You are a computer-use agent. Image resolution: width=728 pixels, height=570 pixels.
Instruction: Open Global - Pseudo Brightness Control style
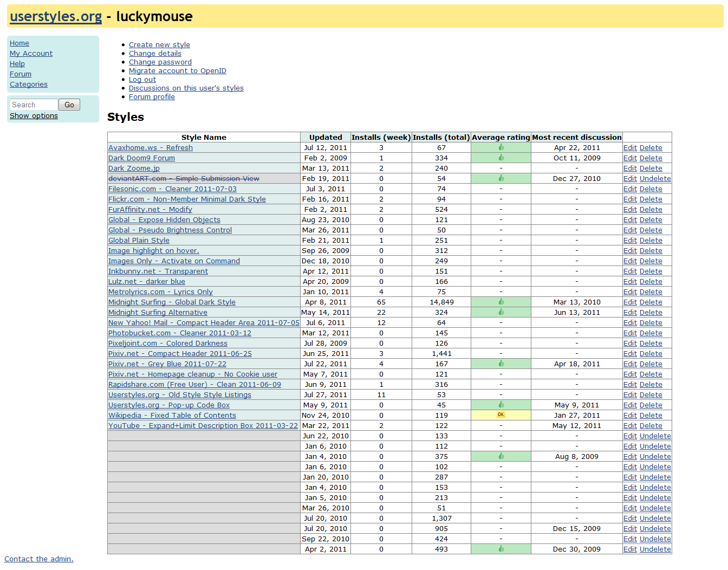[170, 230]
